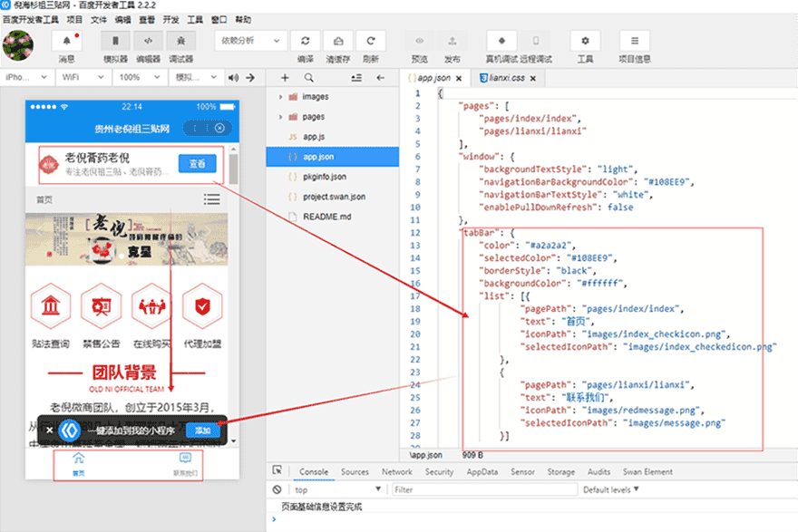Toggle the 调试器 debugger panel
The height and width of the screenshot is (532, 798).
pos(180,41)
